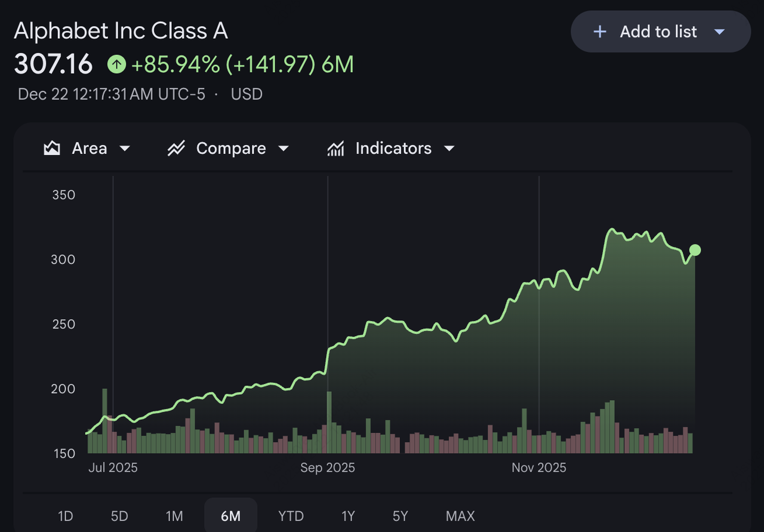
Task: Show the 1Y time range
Action: [x=349, y=516]
